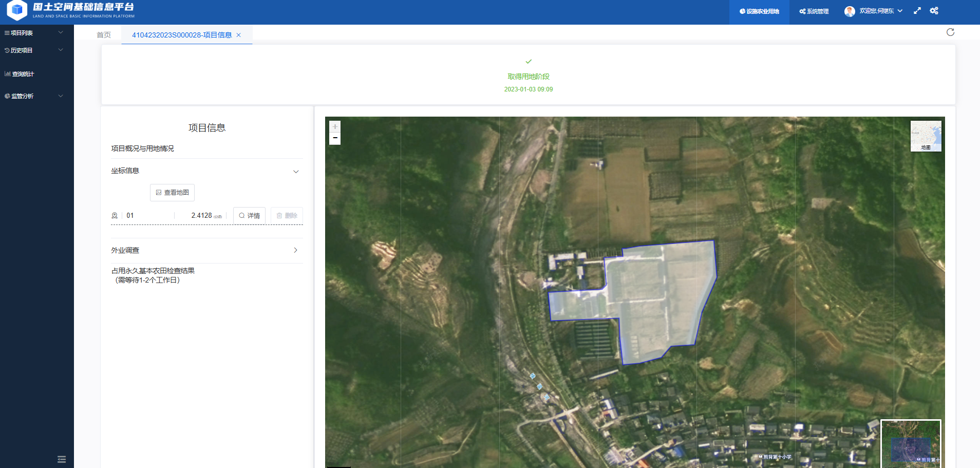Click 国土空间基础信息平台 title
This screenshot has height=468, width=980.
[83, 7]
